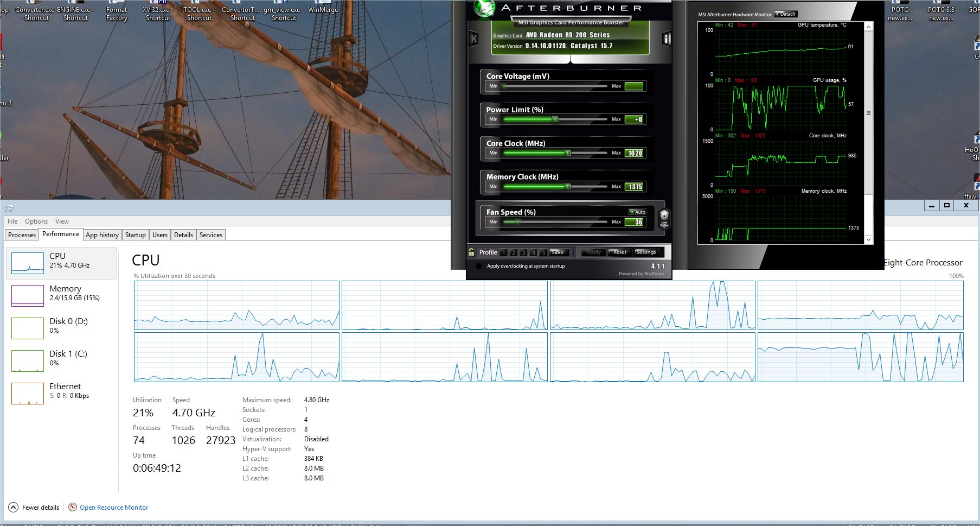Select Disk 0 (D:) mini graph
Screen dimensions: 980x526
pos(28,328)
